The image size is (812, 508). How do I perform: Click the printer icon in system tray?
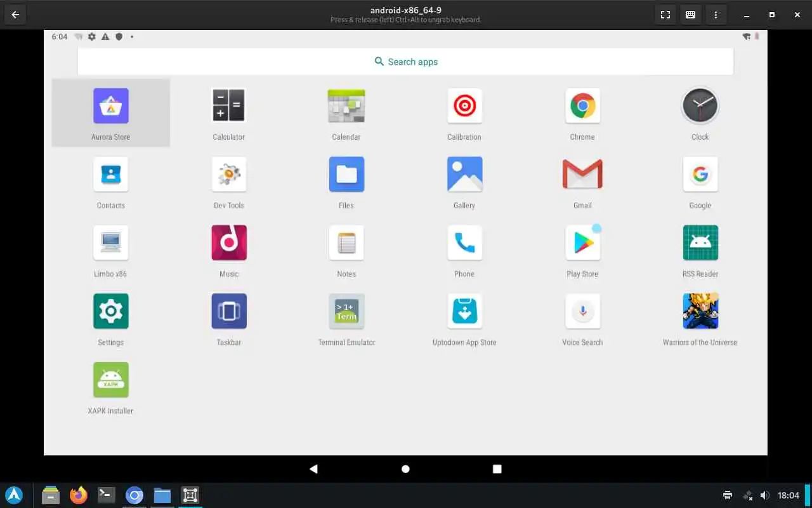(x=728, y=495)
